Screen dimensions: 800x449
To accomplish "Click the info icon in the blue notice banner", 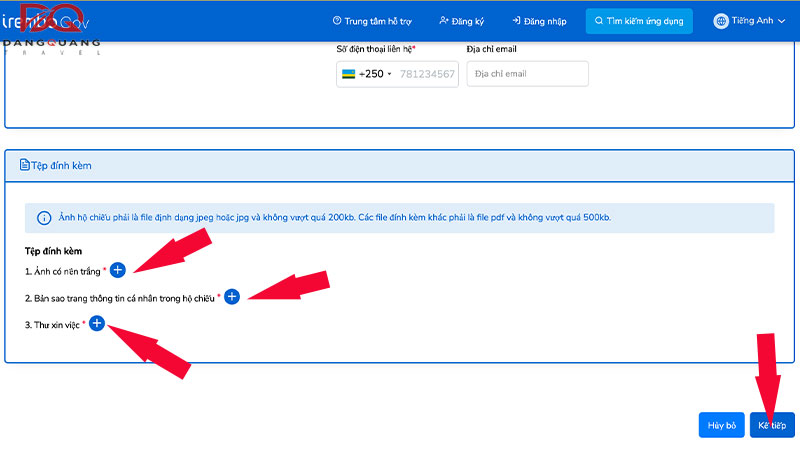I will (x=44, y=218).
